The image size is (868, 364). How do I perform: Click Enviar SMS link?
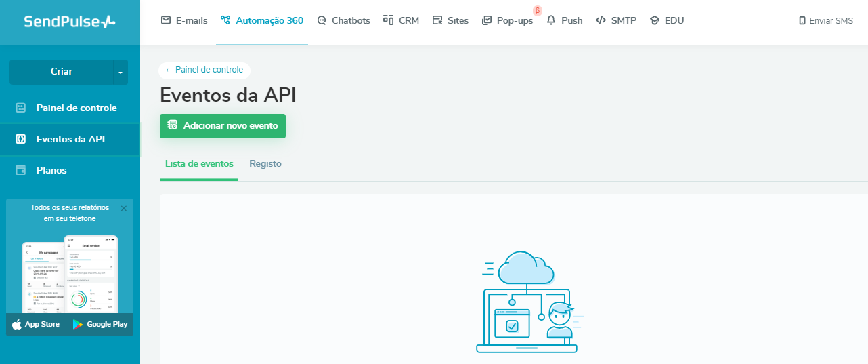click(x=826, y=21)
